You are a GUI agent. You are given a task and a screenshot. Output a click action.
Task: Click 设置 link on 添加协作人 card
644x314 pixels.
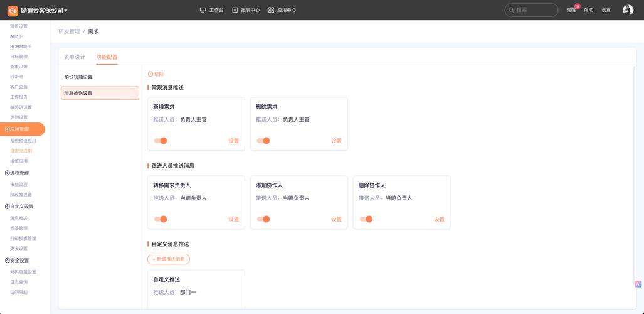pos(336,219)
